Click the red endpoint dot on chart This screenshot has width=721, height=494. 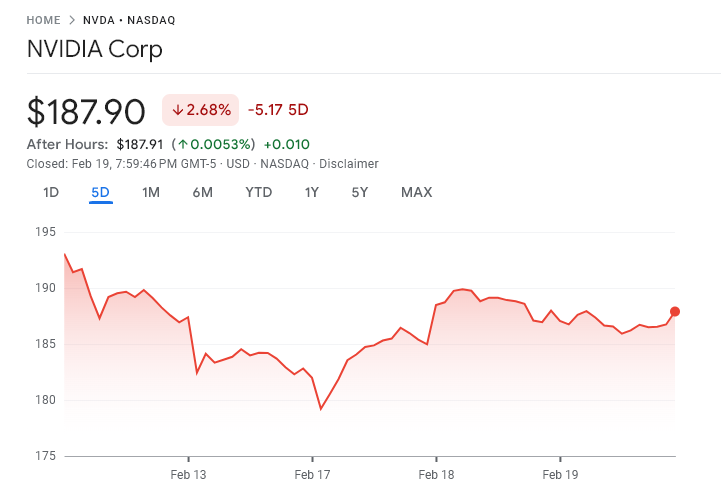675,311
